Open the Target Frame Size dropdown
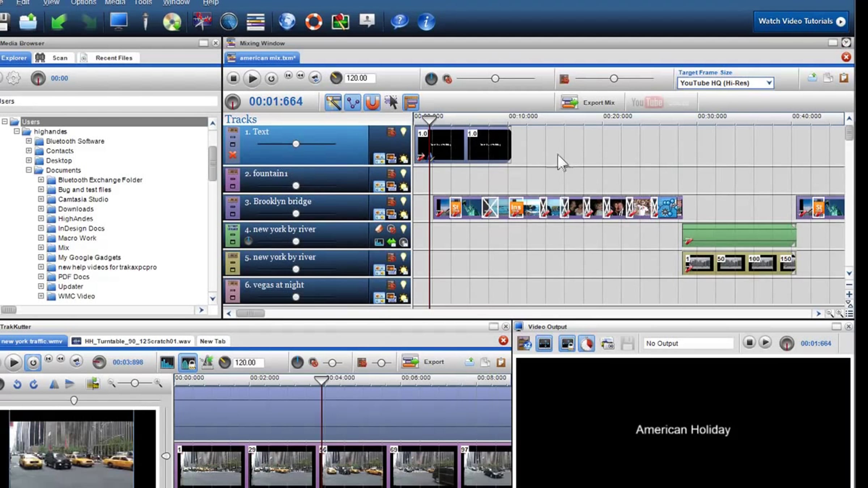The width and height of the screenshot is (868, 488). point(725,83)
